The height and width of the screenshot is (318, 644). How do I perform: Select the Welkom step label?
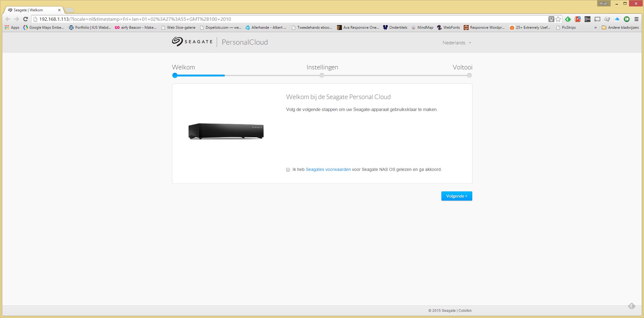183,67
